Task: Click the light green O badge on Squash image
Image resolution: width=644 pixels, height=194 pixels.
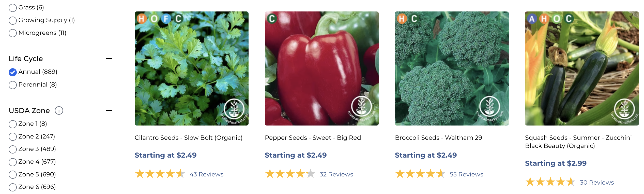Action: [556, 19]
